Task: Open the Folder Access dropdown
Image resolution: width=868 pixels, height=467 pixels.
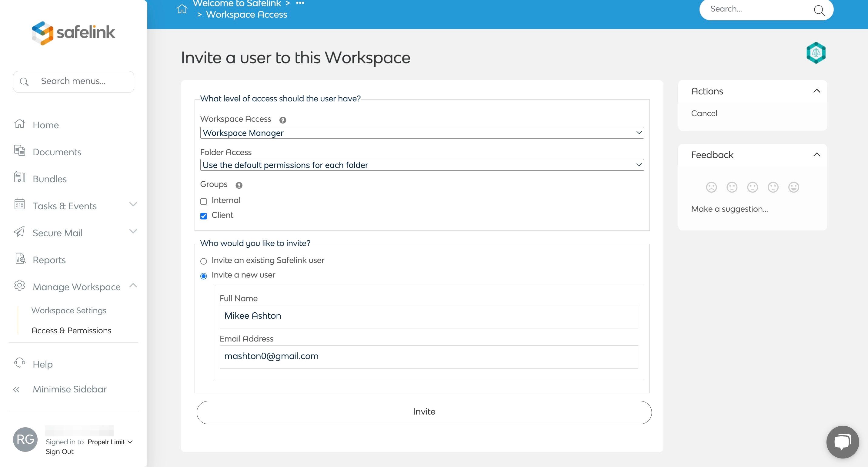Action: tap(422, 165)
